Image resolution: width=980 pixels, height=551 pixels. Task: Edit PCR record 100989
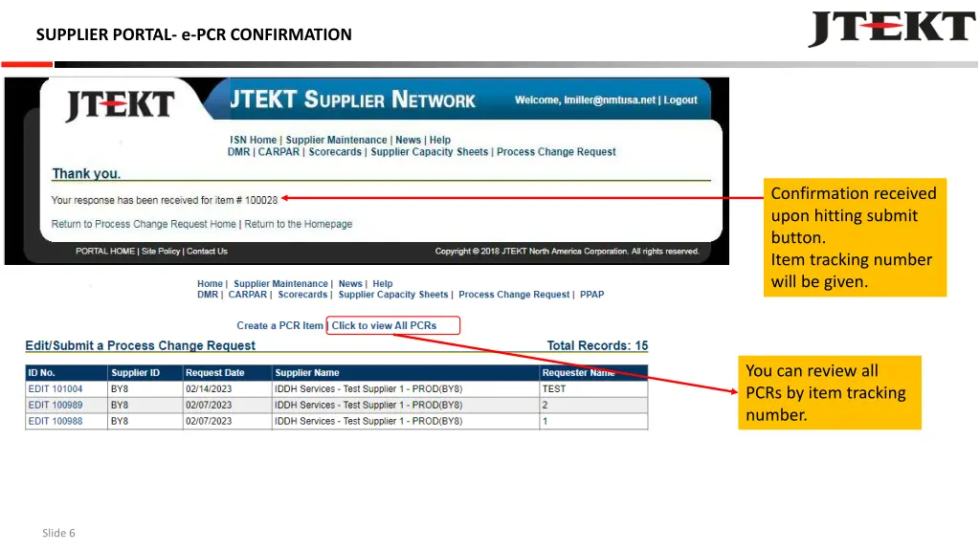coord(56,406)
